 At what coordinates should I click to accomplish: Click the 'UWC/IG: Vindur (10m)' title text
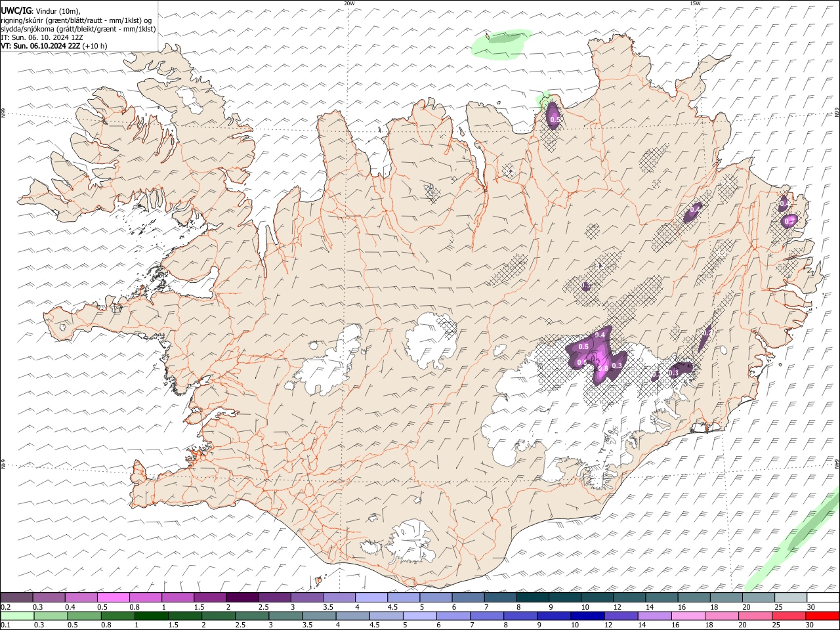(x=41, y=10)
